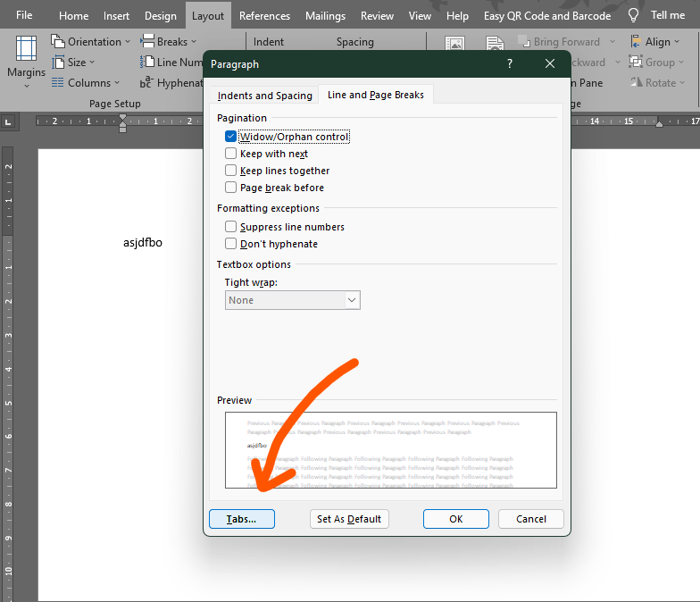Expand the Margins dropdown chevron
This screenshot has width=700, height=602.
27,86
